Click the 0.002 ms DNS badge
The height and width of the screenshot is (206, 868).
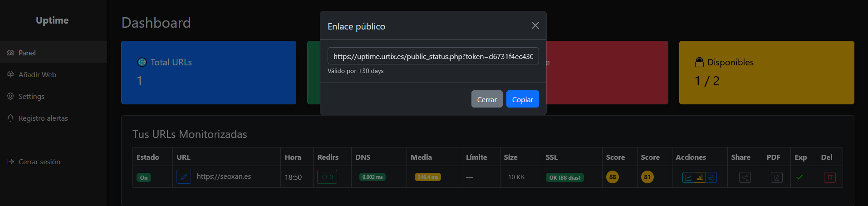pos(373,177)
